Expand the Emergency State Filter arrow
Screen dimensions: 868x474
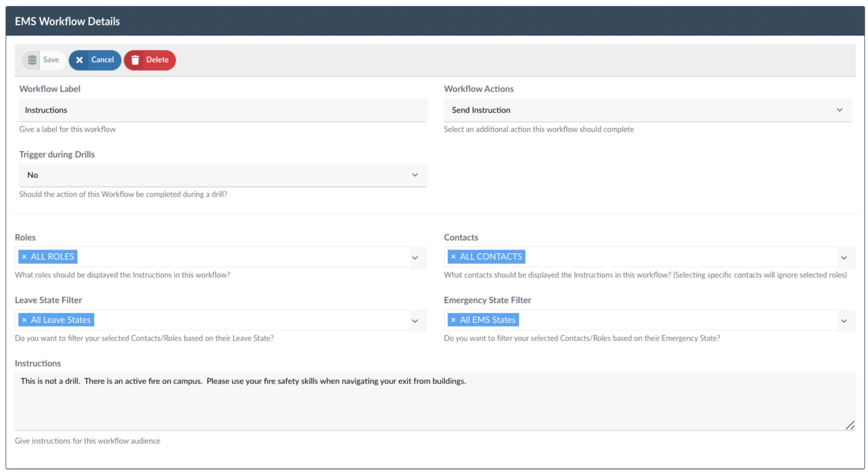(844, 321)
